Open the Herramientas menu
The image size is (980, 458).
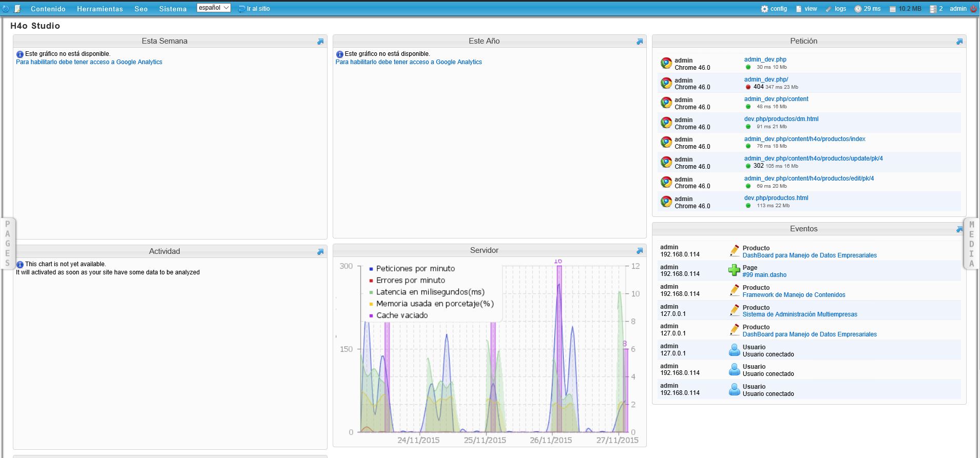(100, 9)
